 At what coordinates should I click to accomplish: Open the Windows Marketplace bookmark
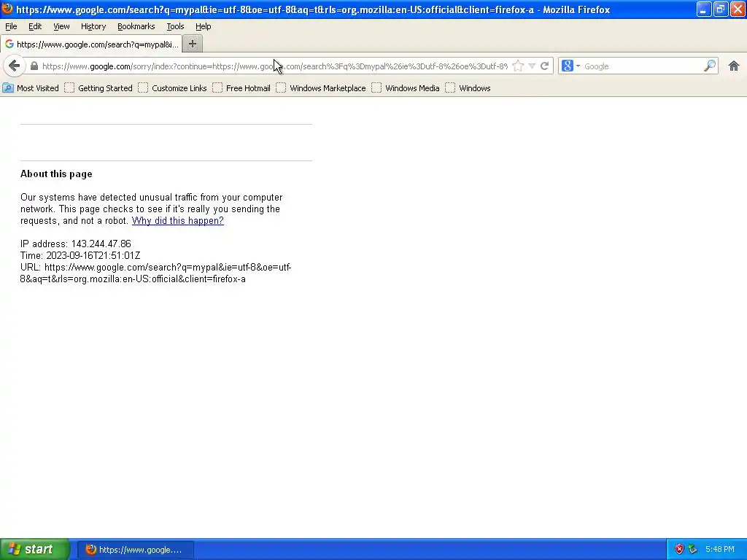(321, 88)
